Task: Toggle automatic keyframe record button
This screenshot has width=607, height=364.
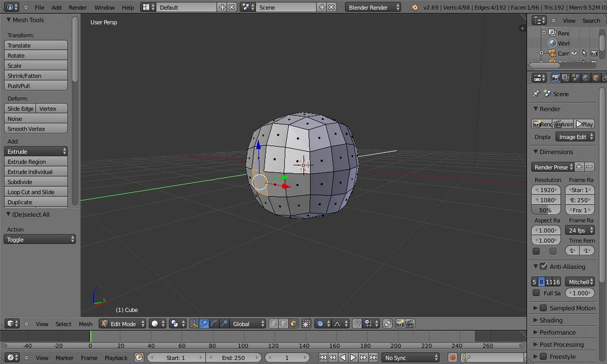Action: click(x=452, y=357)
